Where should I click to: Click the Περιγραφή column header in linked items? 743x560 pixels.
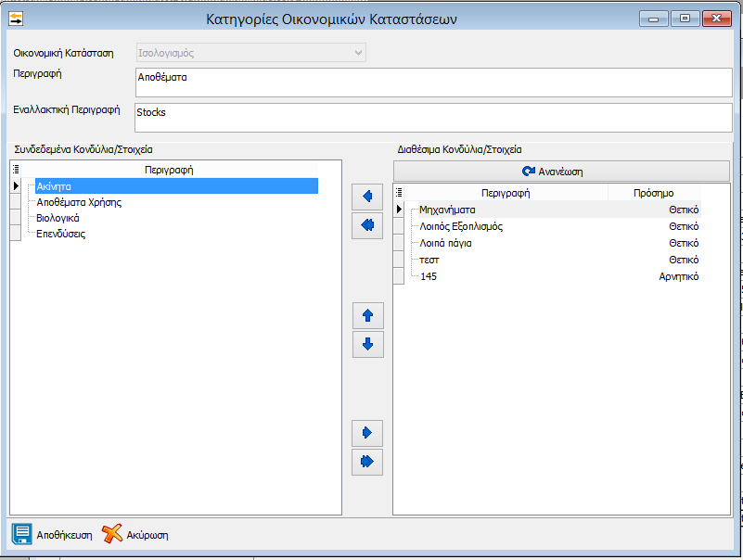[x=169, y=170]
